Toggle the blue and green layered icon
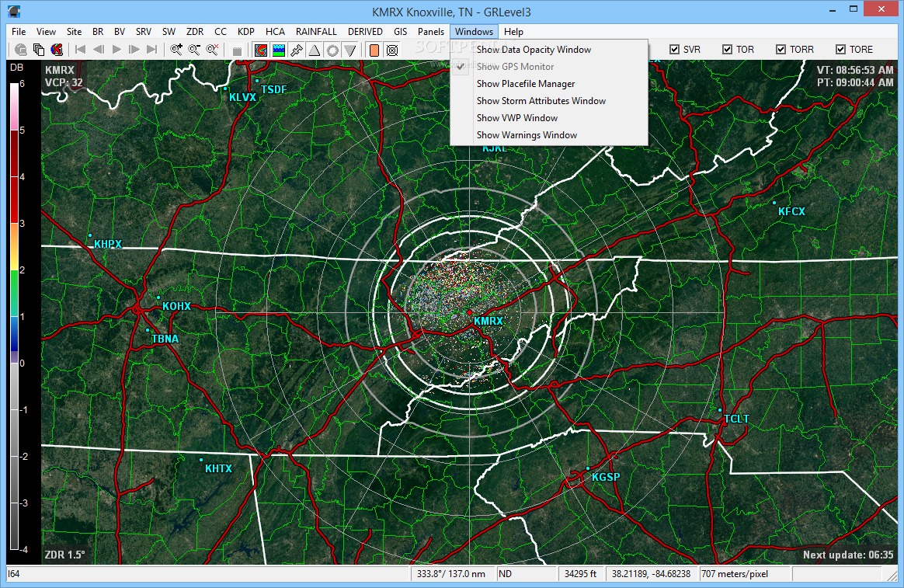Viewport: 904px width, 588px height. [x=279, y=50]
